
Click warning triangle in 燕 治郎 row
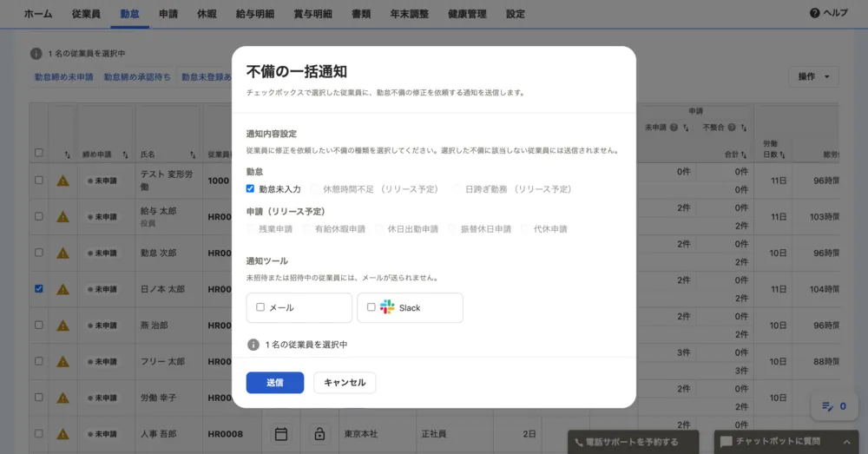point(63,326)
